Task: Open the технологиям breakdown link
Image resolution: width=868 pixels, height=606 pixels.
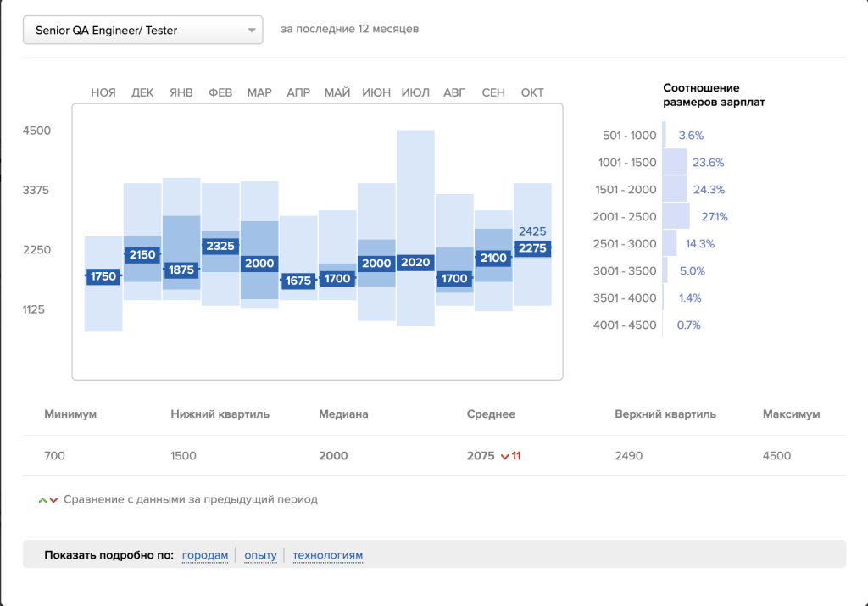Action: [327, 556]
